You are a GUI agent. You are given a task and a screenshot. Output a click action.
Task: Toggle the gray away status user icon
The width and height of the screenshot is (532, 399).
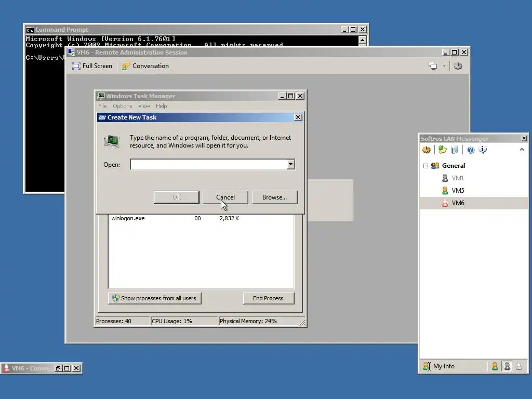point(507,366)
